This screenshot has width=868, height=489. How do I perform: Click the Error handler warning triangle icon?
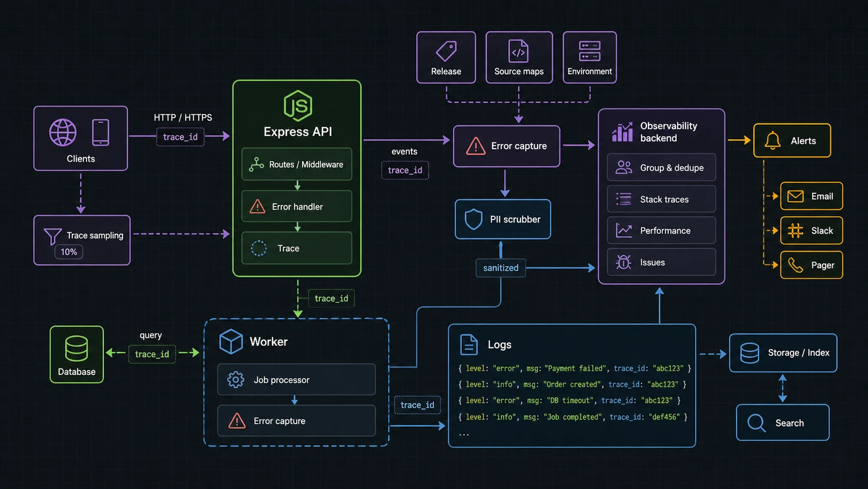pos(257,206)
